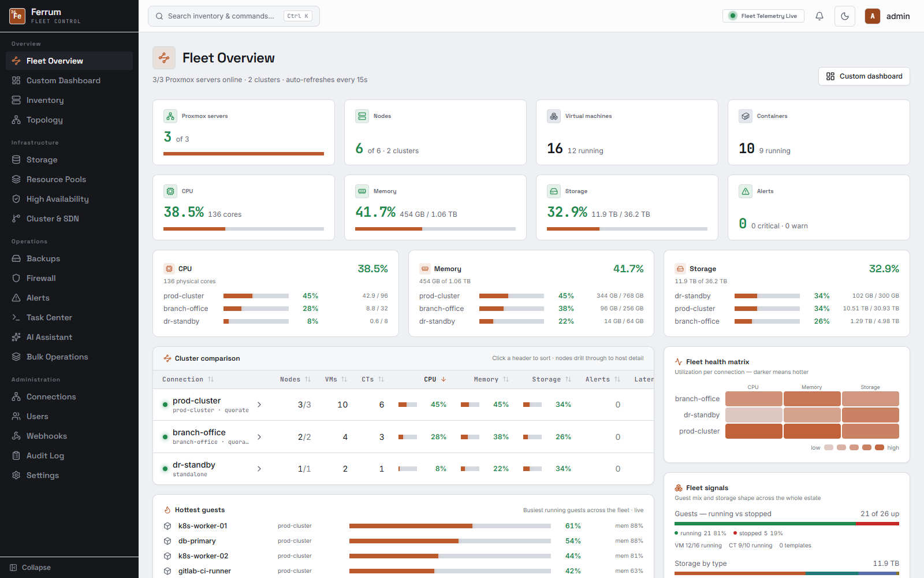Open the db-primary guest row
924x578 pixels.
pos(403,541)
